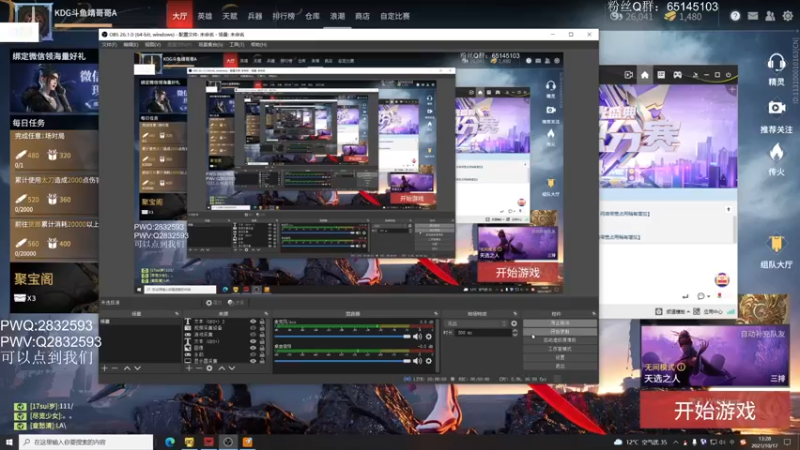Move scene down with arrow icon
This screenshot has width=800, height=450.
pyautogui.click(x=137, y=368)
